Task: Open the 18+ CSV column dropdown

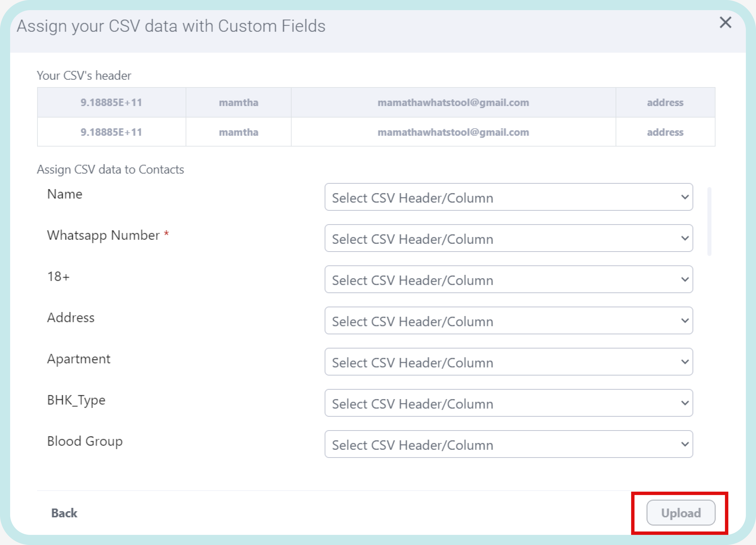Action: [509, 279]
